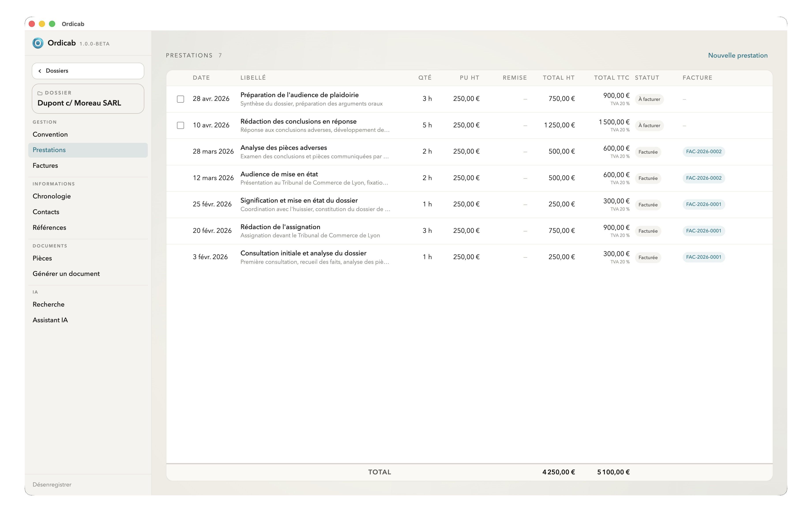Click 'À facturer' status on 28 avr. row
This screenshot has width=812, height=528.
(x=649, y=99)
